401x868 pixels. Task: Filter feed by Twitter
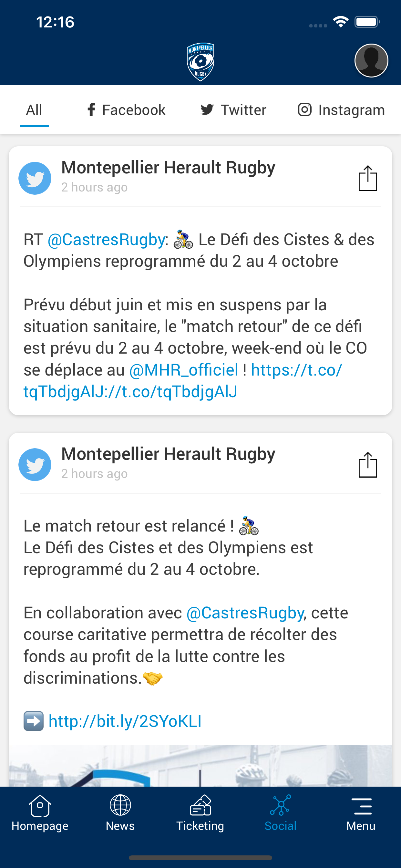[x=233, y=110]
